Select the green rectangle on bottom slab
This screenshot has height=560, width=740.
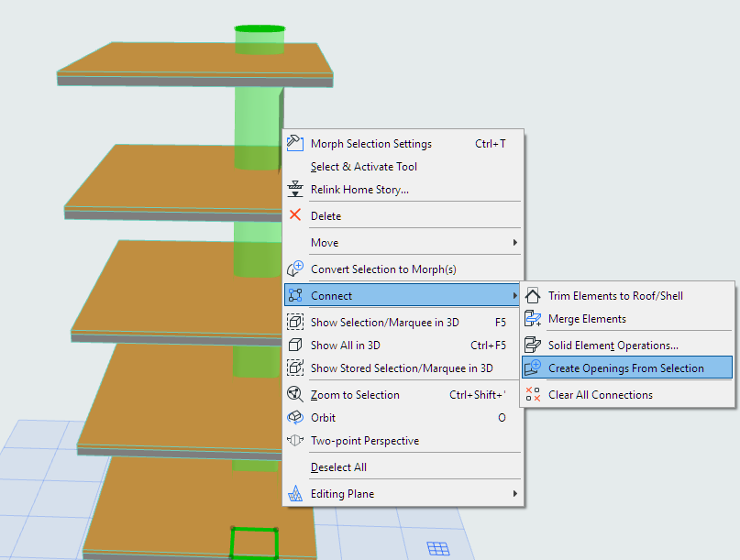click(x=254, y=543)
